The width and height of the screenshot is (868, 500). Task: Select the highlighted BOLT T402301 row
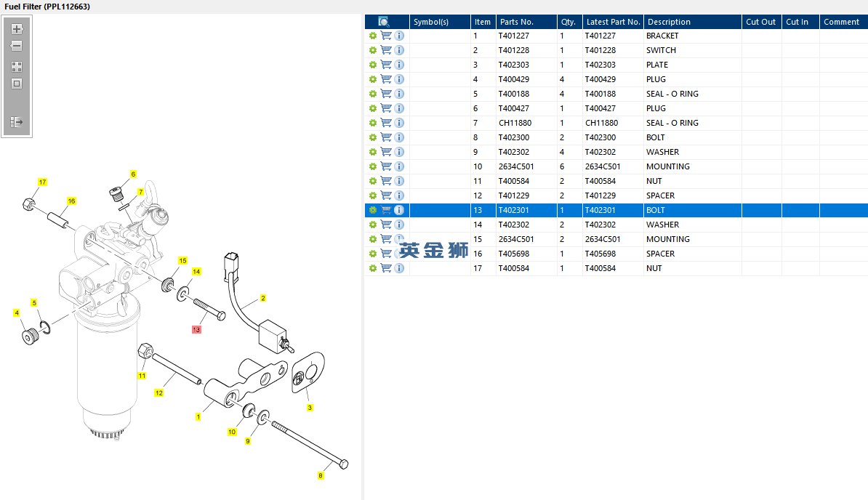[x=616, y=210]
